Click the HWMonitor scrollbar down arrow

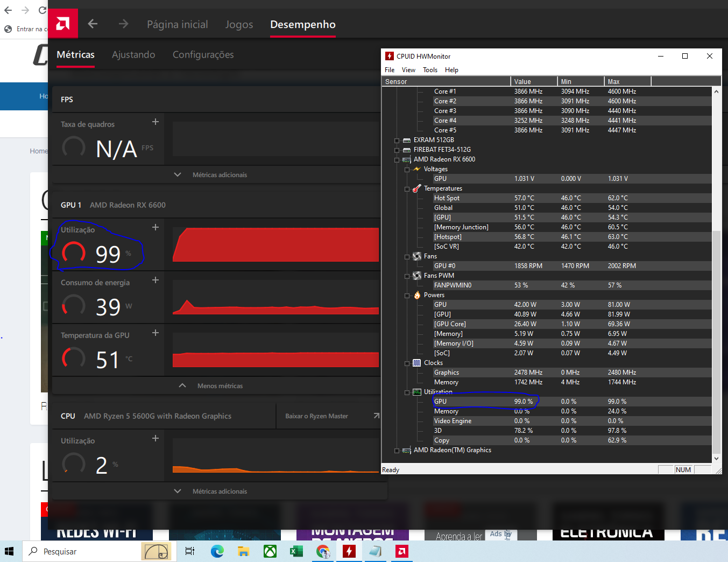716,458
